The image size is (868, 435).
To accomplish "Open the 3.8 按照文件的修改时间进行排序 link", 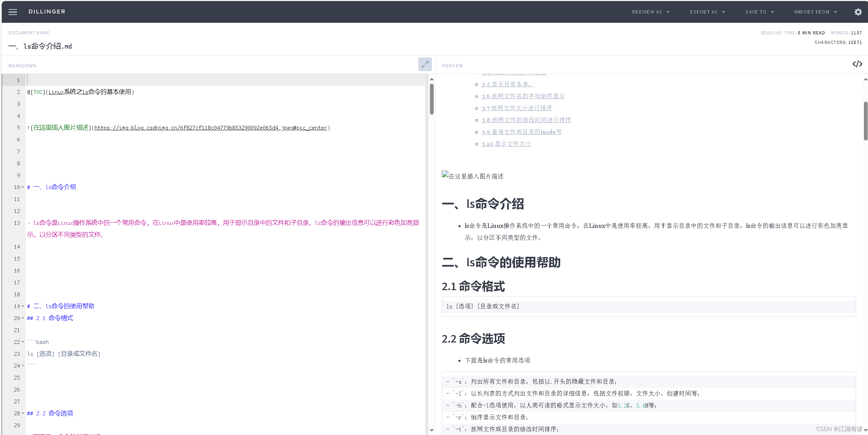I will 526,120.
